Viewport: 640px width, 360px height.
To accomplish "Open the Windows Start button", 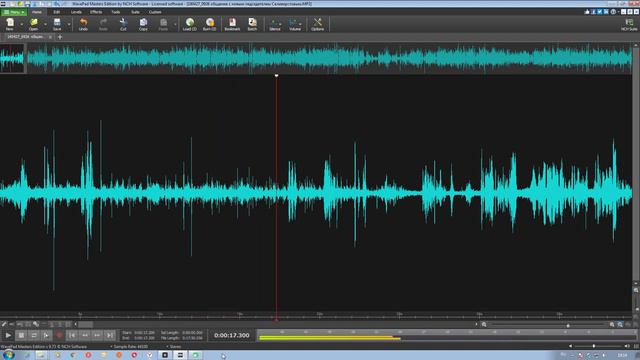I will tap(9, 355).
